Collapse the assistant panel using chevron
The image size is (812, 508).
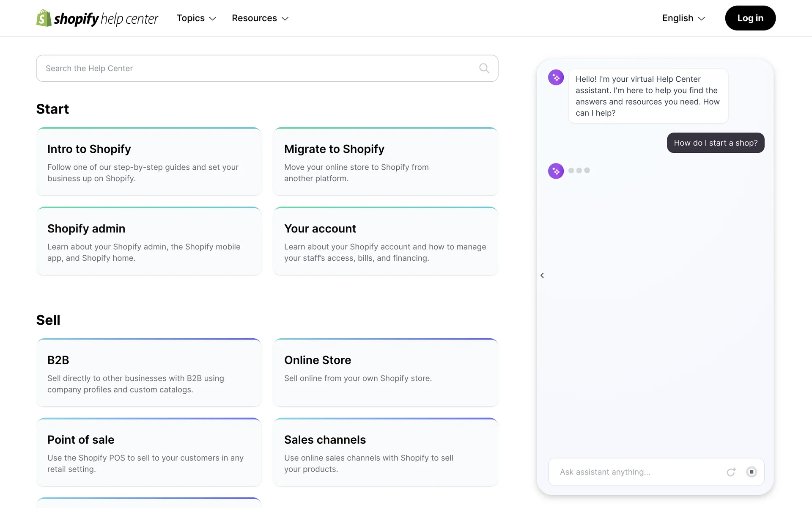pos(542,276)
